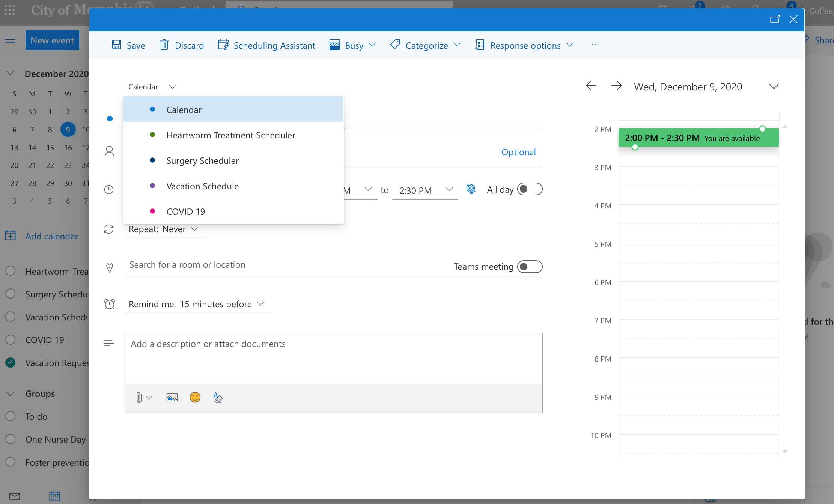Open the Scheduling Assistant
Viewport: 834px width, 504px height.
(x=266, y=45)
